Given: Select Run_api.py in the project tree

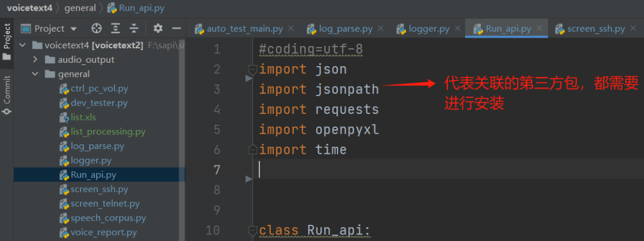Looking at the screenshot, I should click(x=93, y=175).
